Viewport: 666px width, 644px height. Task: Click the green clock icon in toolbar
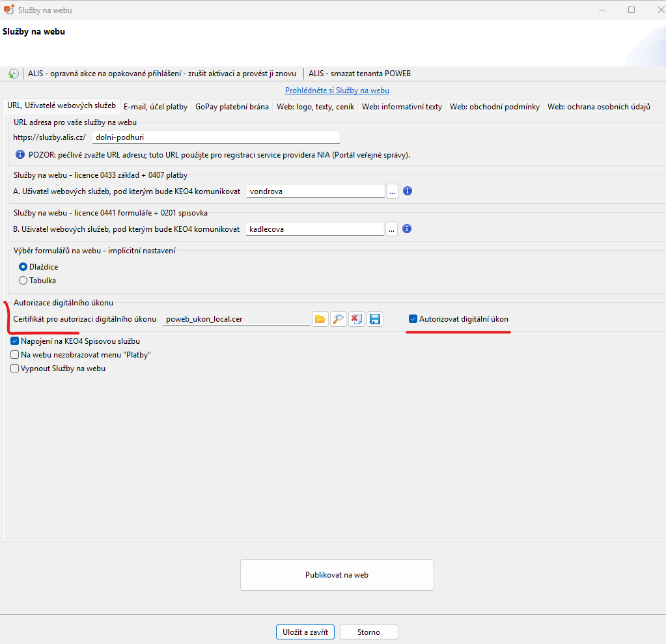[x=14, y=74]
